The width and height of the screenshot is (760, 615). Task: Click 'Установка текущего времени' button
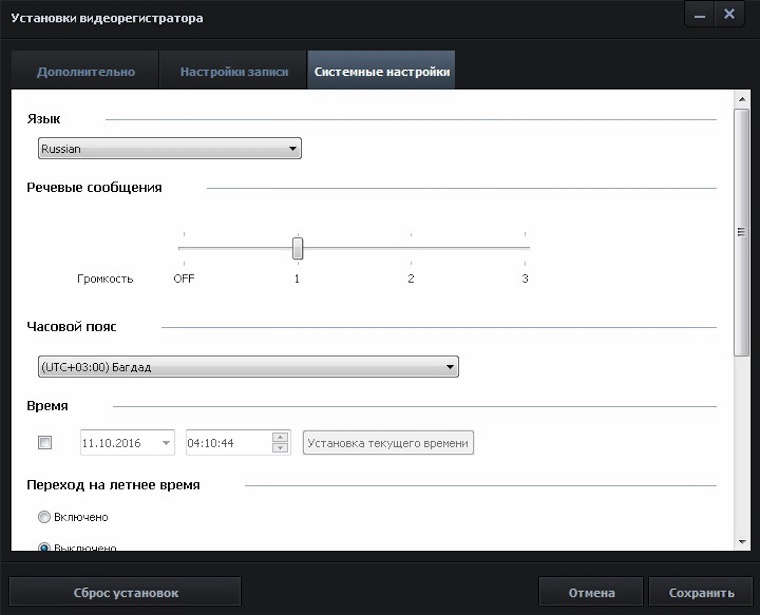(x=388, y=442)
